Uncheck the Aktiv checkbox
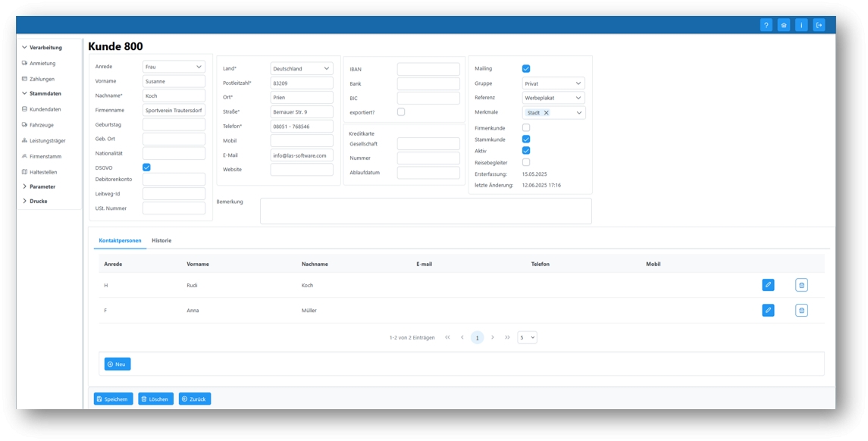Image resolution: width=868 pixels, height=441 pixels. pyautogui.click(x=526, y=151)
